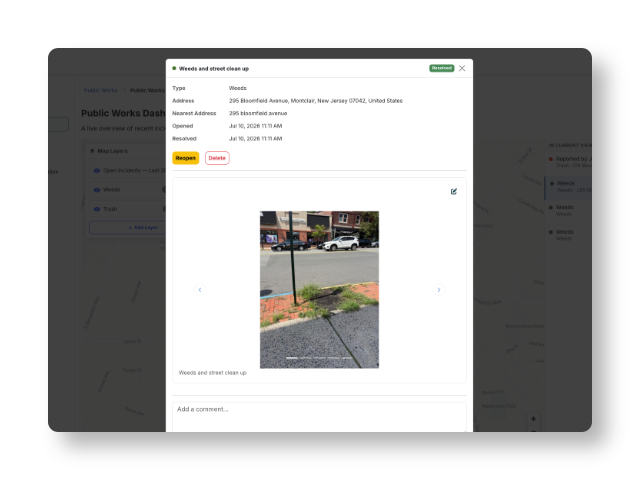Image resolution: width=640 pixels, height=480 pixels.
Task: Close the Weeds and street clean up dialog
Action: coord(462,68)
